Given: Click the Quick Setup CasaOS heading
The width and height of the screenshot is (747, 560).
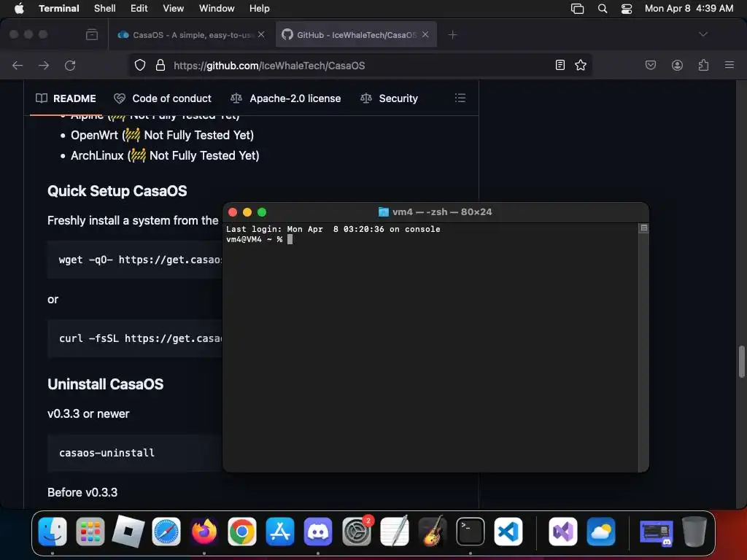Looking at the screenshot, I should tap(117, 191).
